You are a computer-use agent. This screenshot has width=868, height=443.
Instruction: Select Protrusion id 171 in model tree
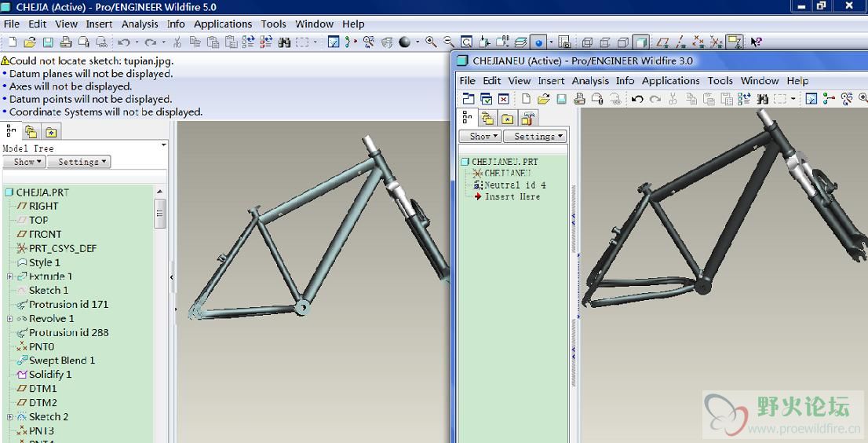[68, 305]
